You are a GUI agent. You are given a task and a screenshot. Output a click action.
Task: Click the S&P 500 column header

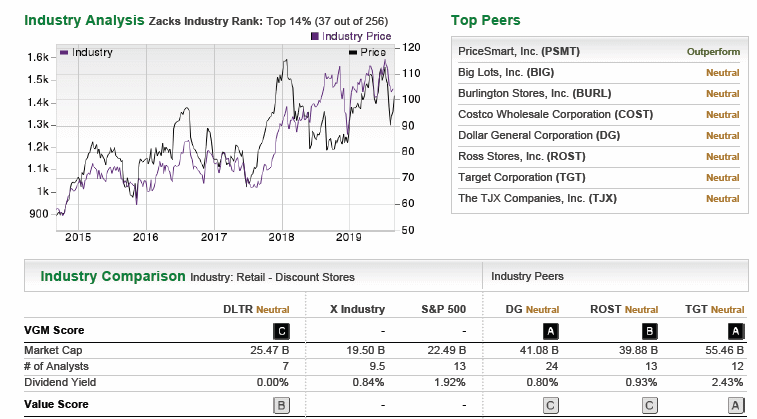point(444,309)
